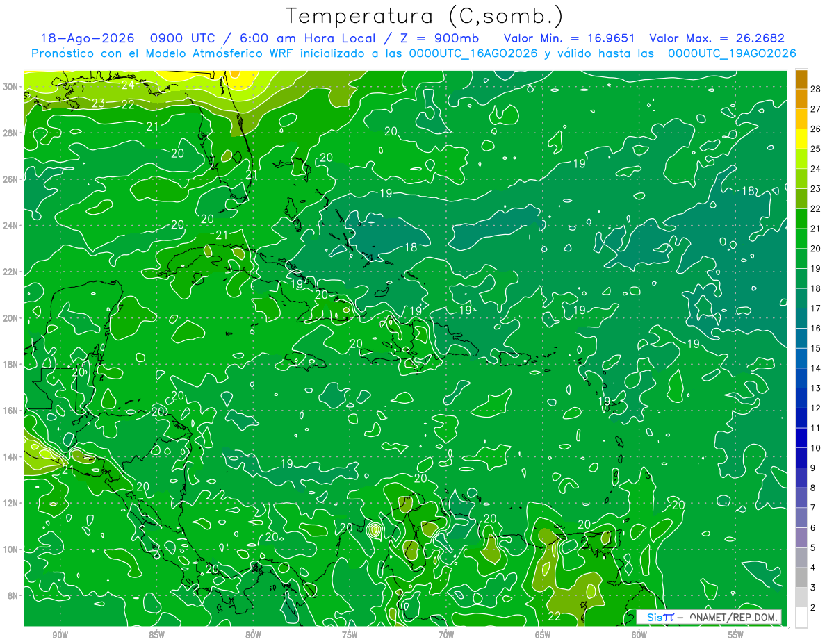This screenshot has width=834, height=644.
Task: Pick the yellow swatch between 25 and 26
Action: pyautogui.click(x=801, y=139)
